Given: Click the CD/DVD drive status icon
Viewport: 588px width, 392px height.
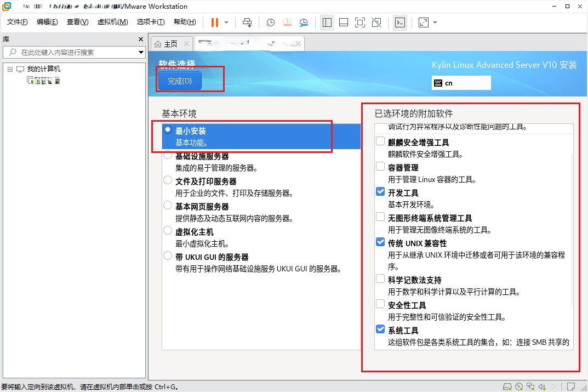Looking at the screenshot, I should pos(519,387).
